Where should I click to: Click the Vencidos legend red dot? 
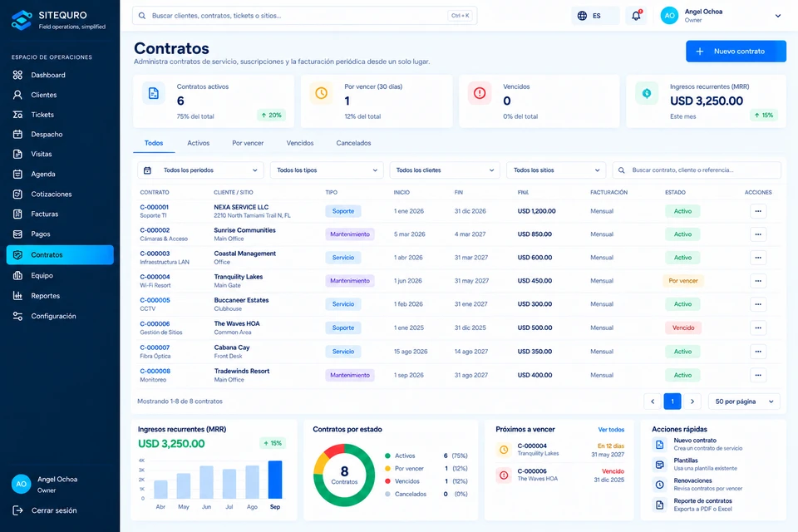(388, 481)
